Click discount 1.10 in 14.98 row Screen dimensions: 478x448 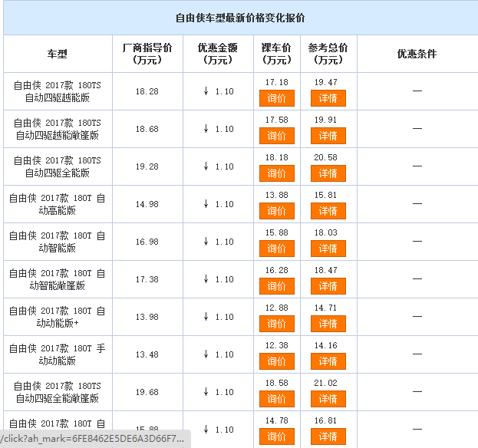(219, 204)
